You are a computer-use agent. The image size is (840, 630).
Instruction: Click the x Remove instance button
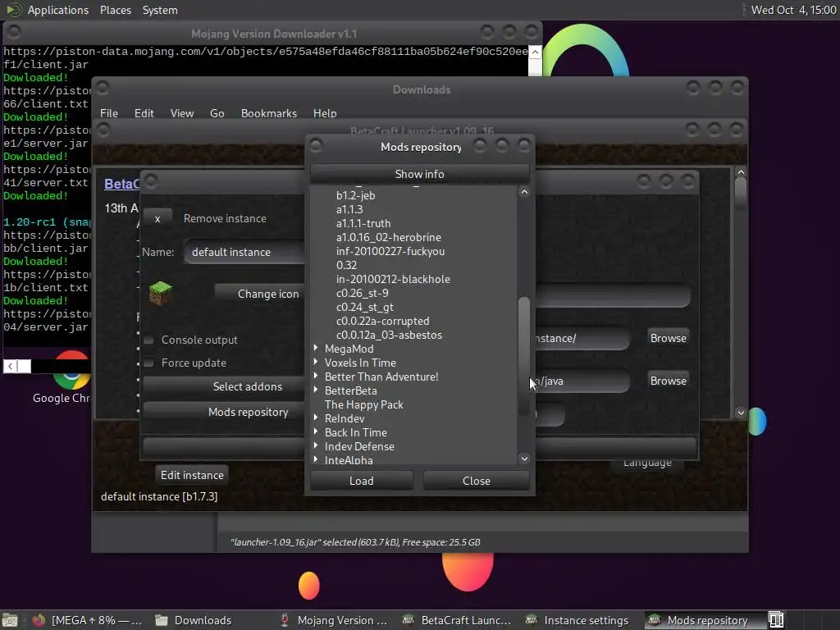157,218
